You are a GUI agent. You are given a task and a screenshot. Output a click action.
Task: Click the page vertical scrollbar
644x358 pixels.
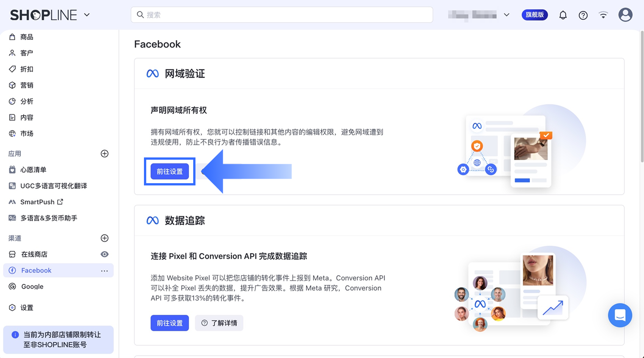click(x=641, y=97)
